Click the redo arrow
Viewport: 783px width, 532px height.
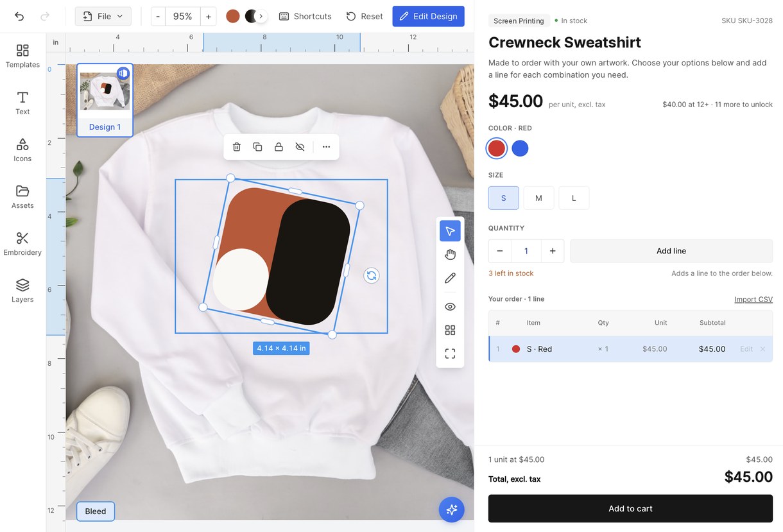tap(44, 16)
